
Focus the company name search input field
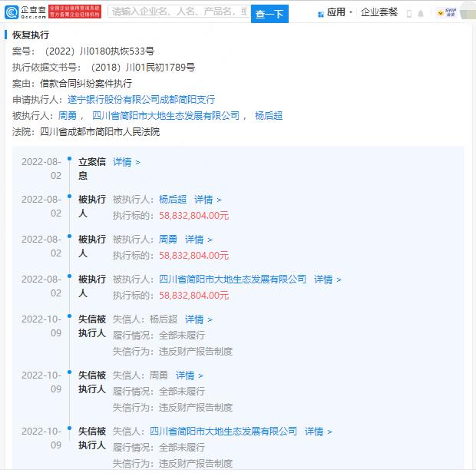coord(178,12)
